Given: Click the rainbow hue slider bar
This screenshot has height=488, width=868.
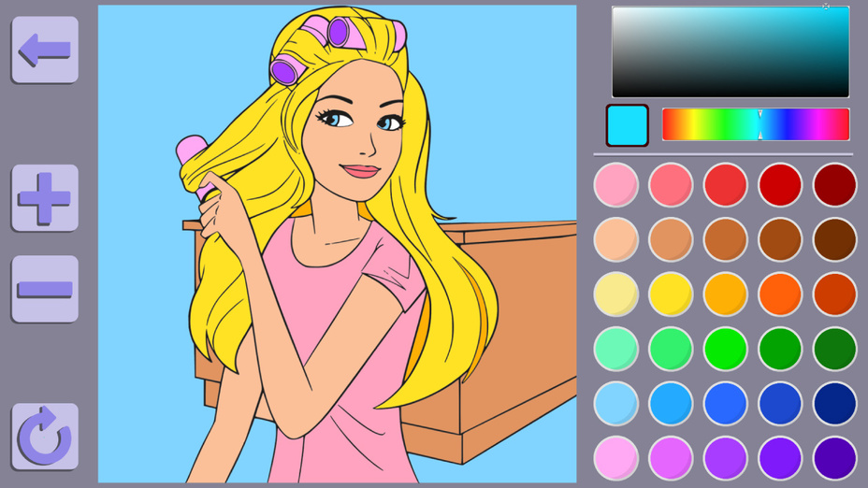Looking at the screenshot, I should 755,124.
